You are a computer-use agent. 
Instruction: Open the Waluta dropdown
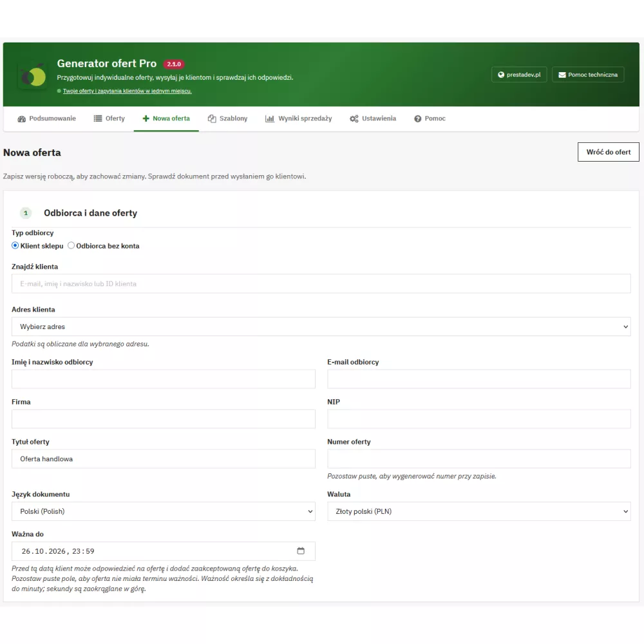point(478,511)
